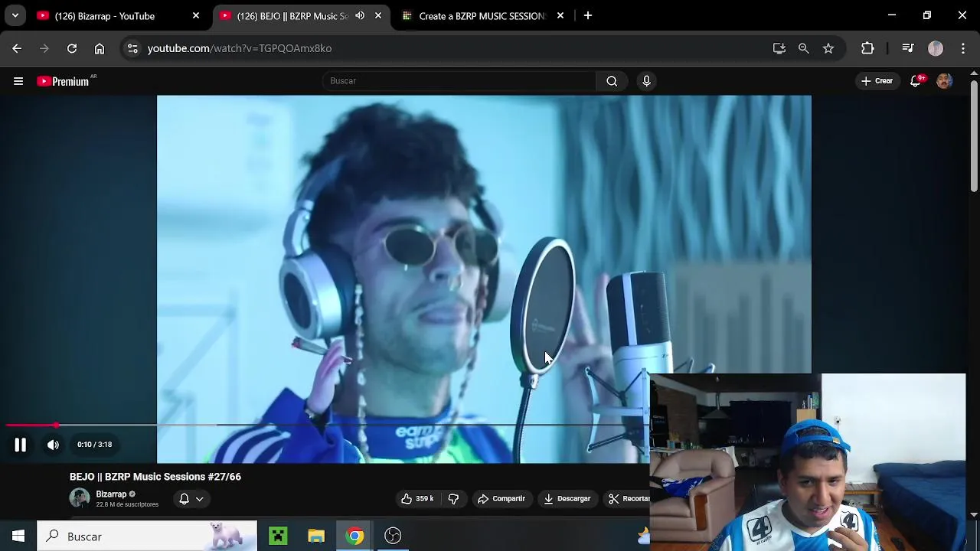Open the Bizarrap channel name link
The image size is (980, 551).
pos(111,494)
